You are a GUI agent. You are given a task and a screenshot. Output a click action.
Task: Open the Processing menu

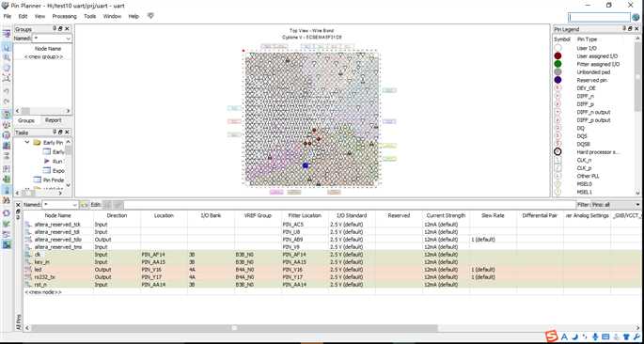tap(64, 16)
